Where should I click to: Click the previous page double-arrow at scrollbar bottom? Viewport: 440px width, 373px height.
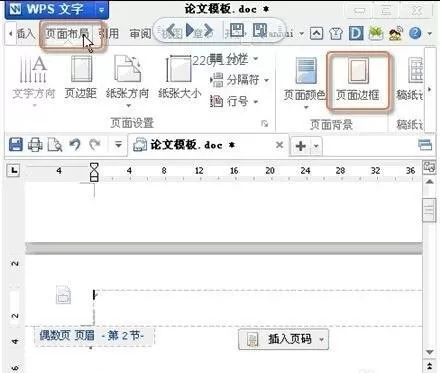tap(429, 366)
